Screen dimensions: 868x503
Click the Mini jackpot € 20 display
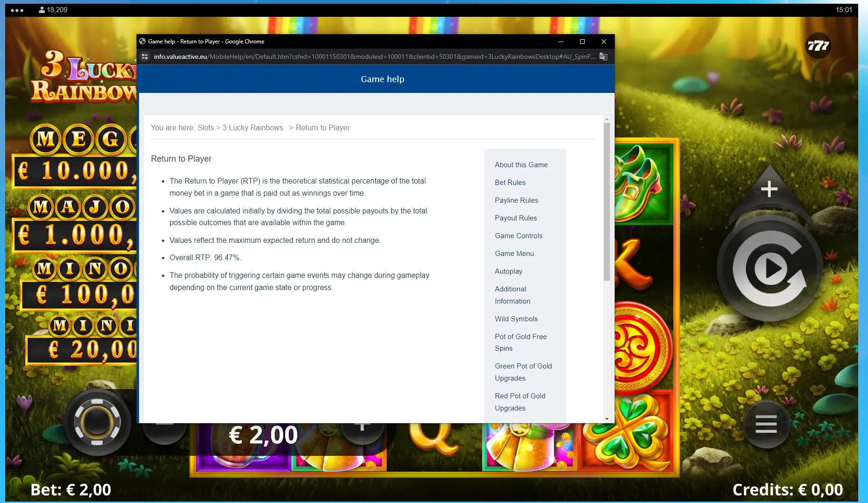(x=82, y=349)
